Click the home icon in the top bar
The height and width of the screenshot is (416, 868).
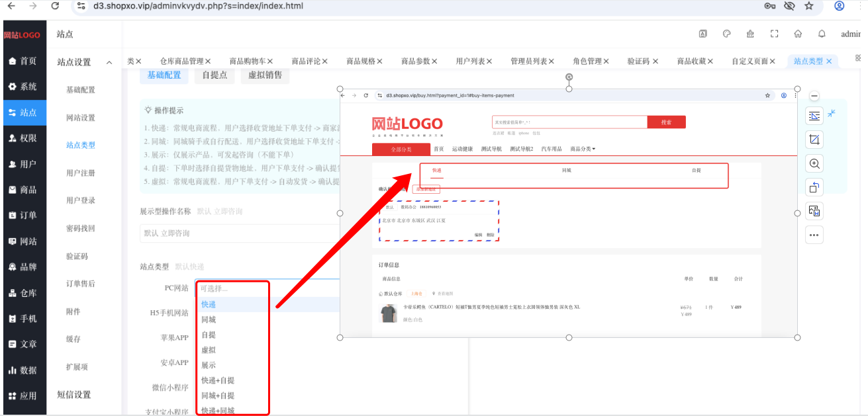tap(798, 34)
